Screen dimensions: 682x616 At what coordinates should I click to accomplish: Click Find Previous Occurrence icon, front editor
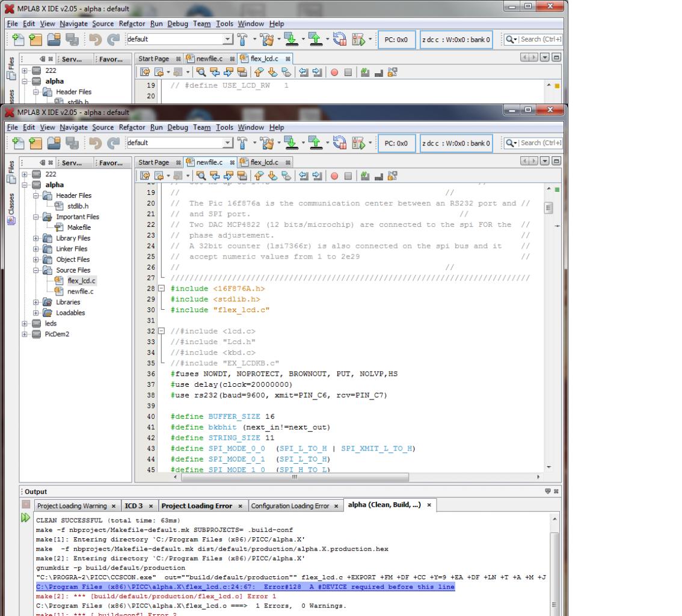click(x=215, y=176)
